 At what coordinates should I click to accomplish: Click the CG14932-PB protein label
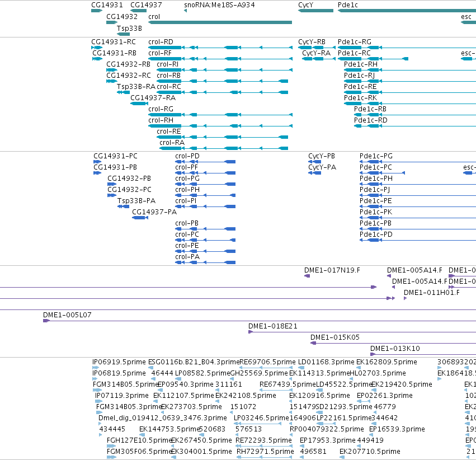(x=129, y=178)
